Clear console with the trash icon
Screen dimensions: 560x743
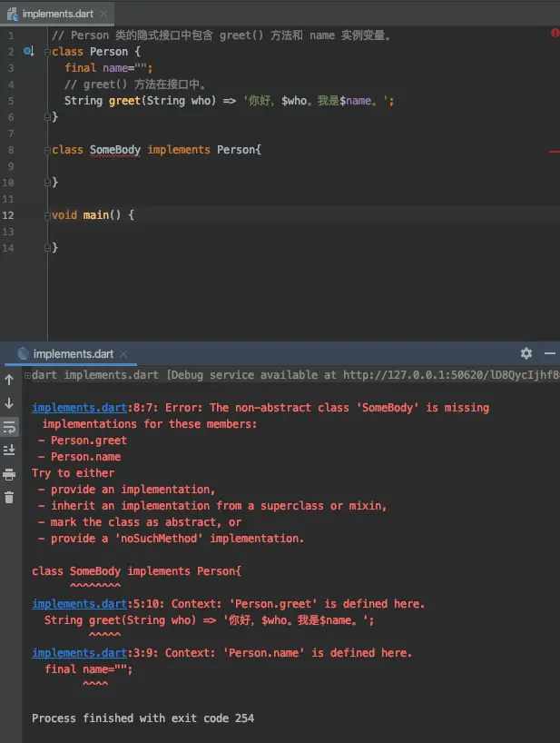pyautogui.click(x=9, y=497)
